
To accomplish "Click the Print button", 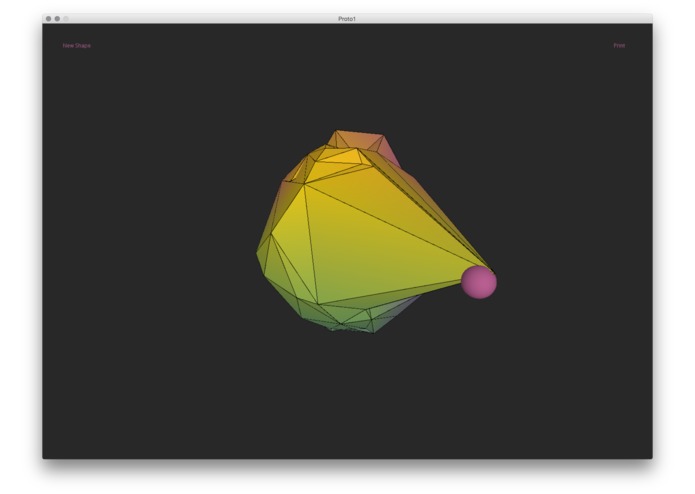I will pos(619,46).
